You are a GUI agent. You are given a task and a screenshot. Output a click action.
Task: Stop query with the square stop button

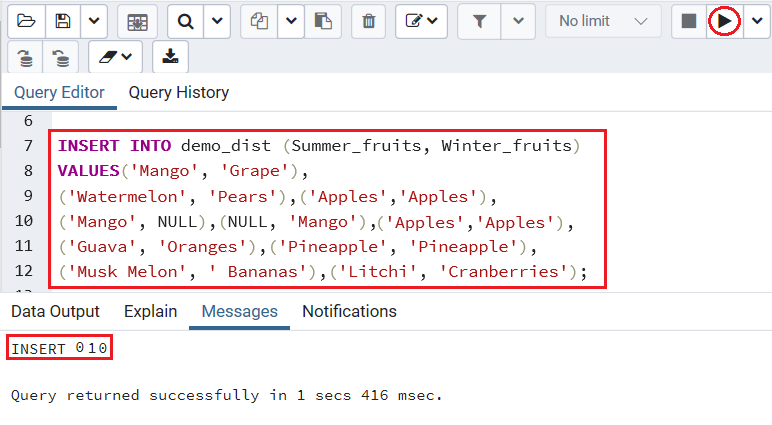coord(688,21)
